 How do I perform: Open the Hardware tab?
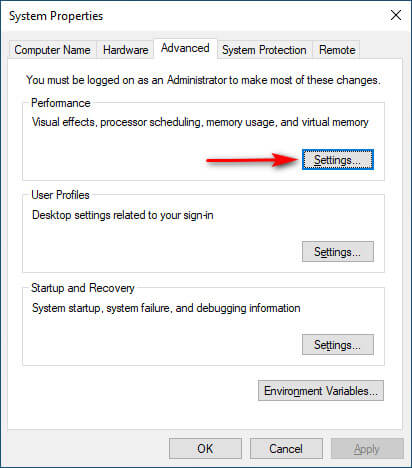(125, 50)
